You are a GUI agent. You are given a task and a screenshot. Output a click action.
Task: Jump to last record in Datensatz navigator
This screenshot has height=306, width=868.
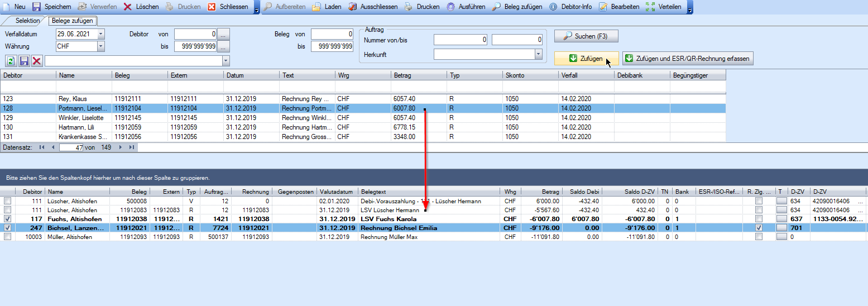[132, 147]
